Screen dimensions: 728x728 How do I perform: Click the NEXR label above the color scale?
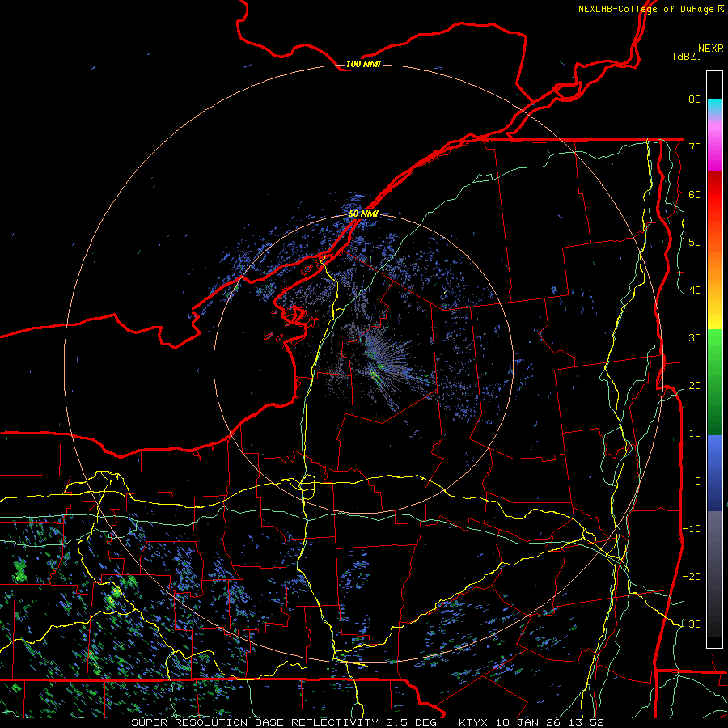pos(710,49)
